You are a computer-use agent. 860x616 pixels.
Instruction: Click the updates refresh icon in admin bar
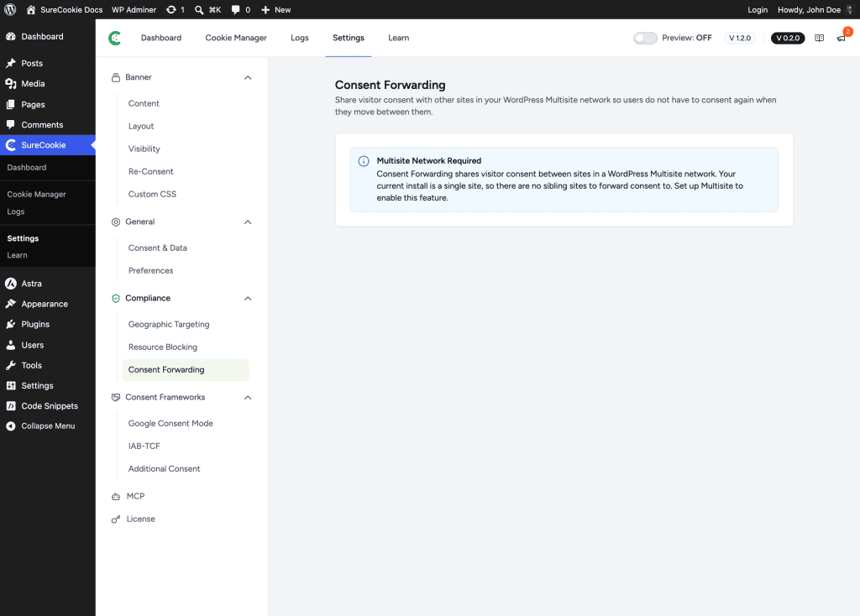point(171,9)
